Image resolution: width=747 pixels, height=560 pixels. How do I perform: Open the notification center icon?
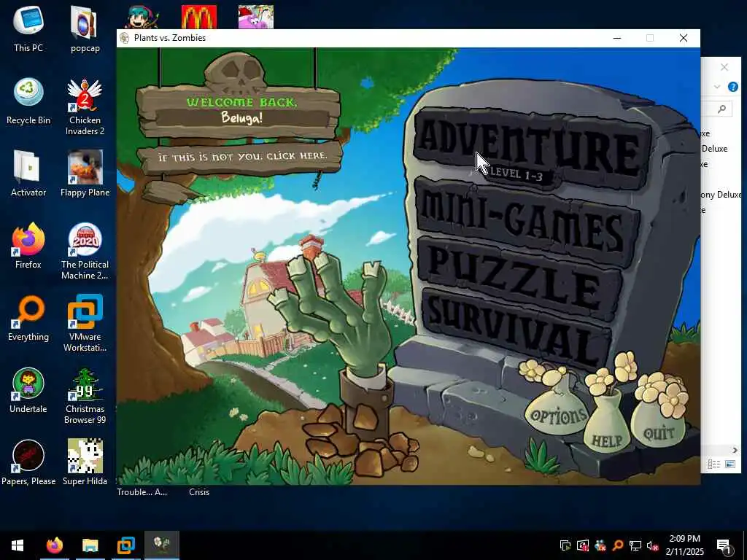(724, 546)
